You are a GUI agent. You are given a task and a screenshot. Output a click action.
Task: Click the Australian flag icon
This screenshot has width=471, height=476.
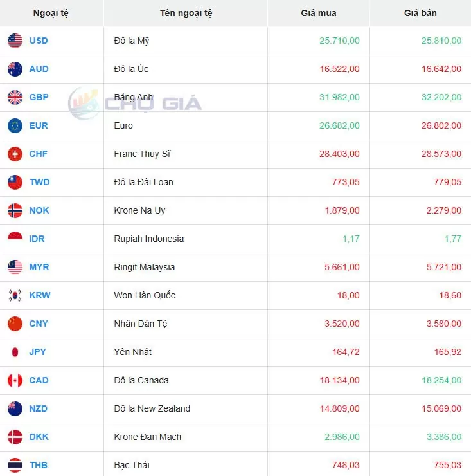15,69
